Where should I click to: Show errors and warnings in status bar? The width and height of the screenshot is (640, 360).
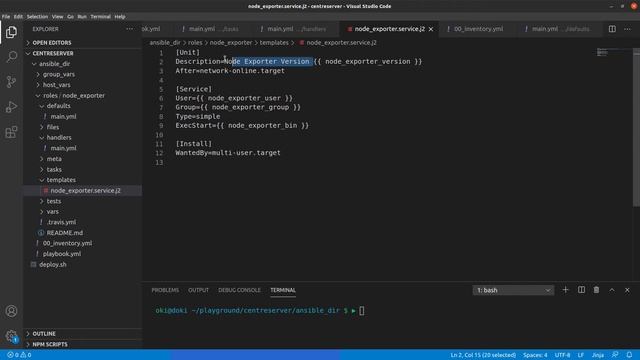coord(19,355)
